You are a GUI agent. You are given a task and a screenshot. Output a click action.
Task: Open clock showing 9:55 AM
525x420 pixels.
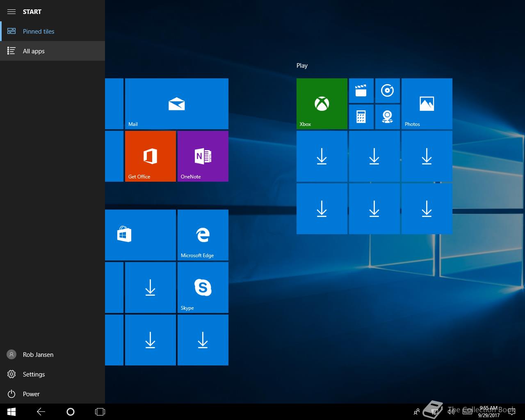(489, 412)
